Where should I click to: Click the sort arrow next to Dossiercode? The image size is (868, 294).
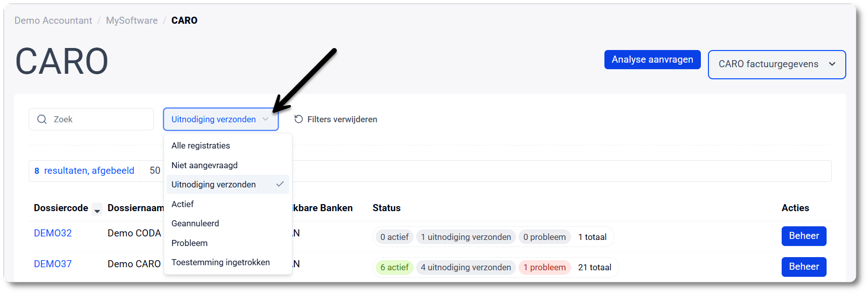(x=97, y=210)
